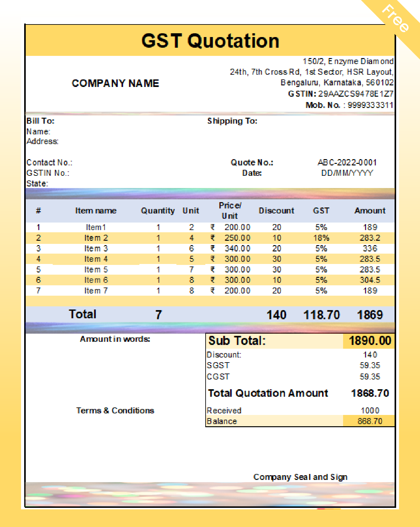Click the GSTIN: 29AAZCS9478E1Z7 line
Viewport: 420px width, 527px height.
click(x=341, y=94)
